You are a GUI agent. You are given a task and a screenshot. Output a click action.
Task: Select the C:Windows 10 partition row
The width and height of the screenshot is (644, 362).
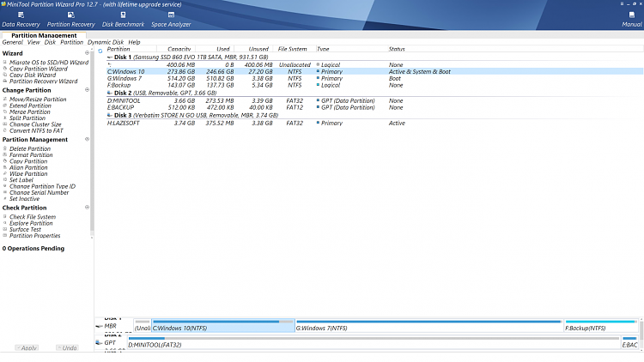(374, 71)
